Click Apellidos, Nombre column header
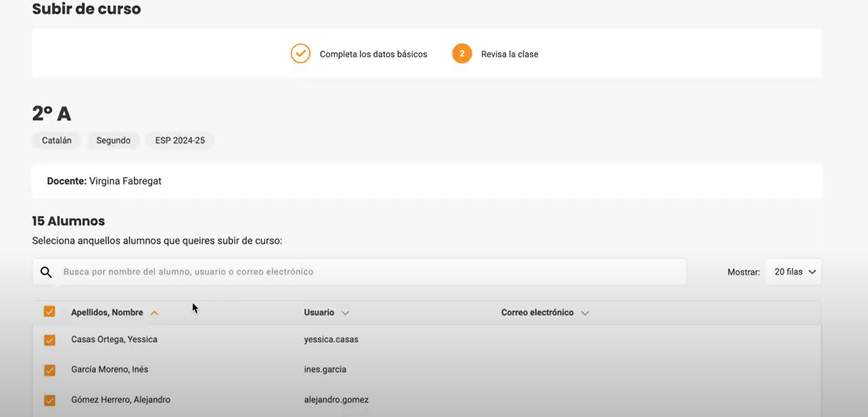Image resolution: width=868 pixels, height=417 pixels. [x=107, y=313]
